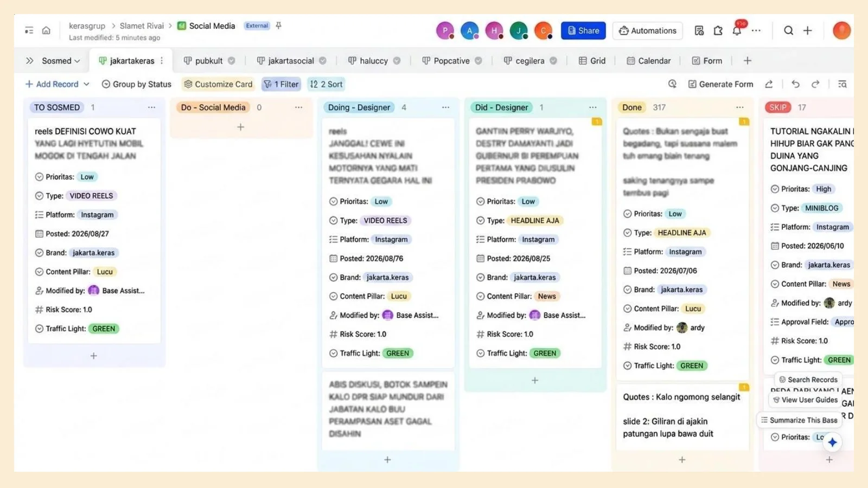Open TO SOSMED column options ellipsis
The image size is (868, 488).
pos(151,107)
